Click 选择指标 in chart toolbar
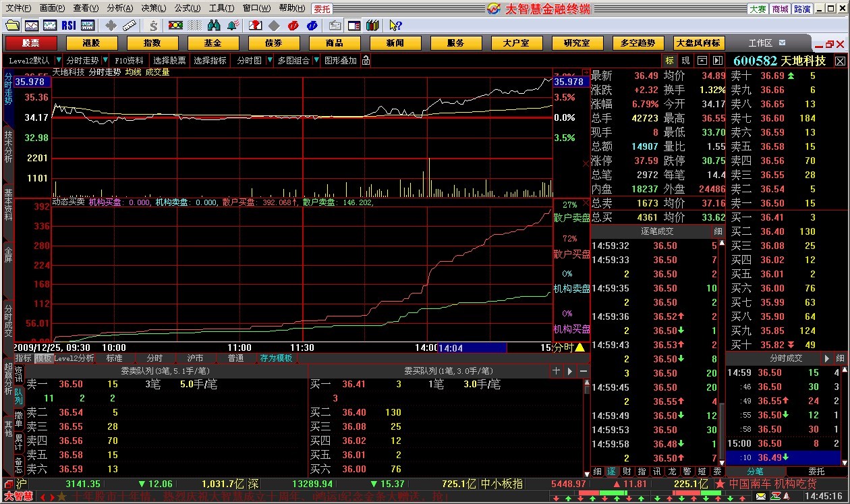This screenshot has height=504, width=850. pos(210,61)
